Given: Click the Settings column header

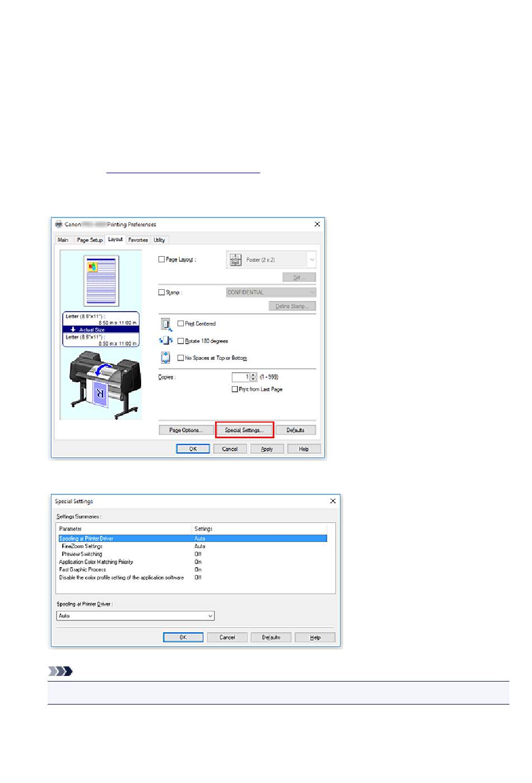Looking at the screenshot, I should (259, 529).
